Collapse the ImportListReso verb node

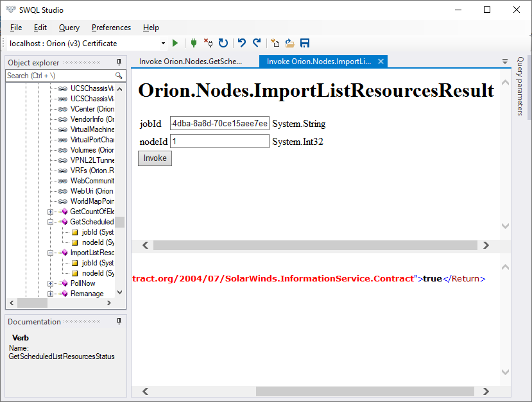(50, 253)
